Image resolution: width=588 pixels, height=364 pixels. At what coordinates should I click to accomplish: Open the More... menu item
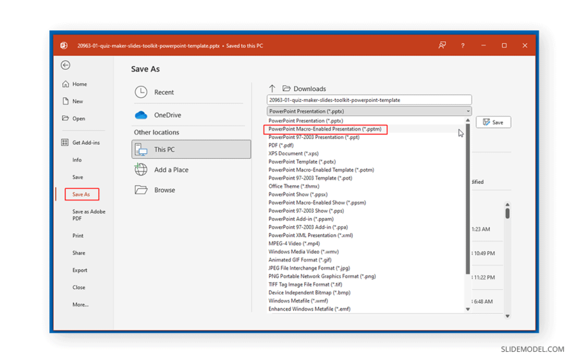[x=80, y=305]
